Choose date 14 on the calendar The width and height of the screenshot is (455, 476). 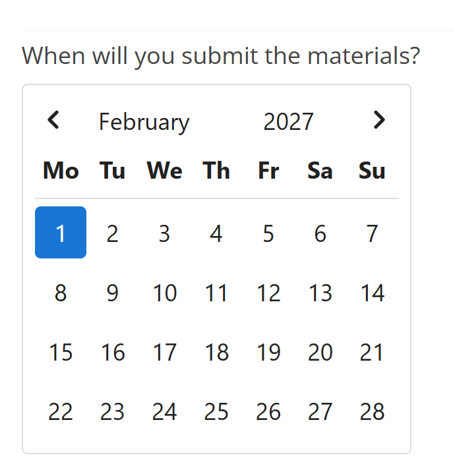pyautogui.click(x=372, y=292)
